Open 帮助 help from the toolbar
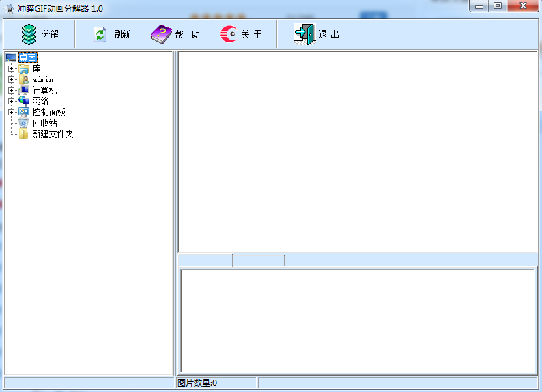Image resolution: width=542 pixels, height=392 pixels. coord(162,34)
